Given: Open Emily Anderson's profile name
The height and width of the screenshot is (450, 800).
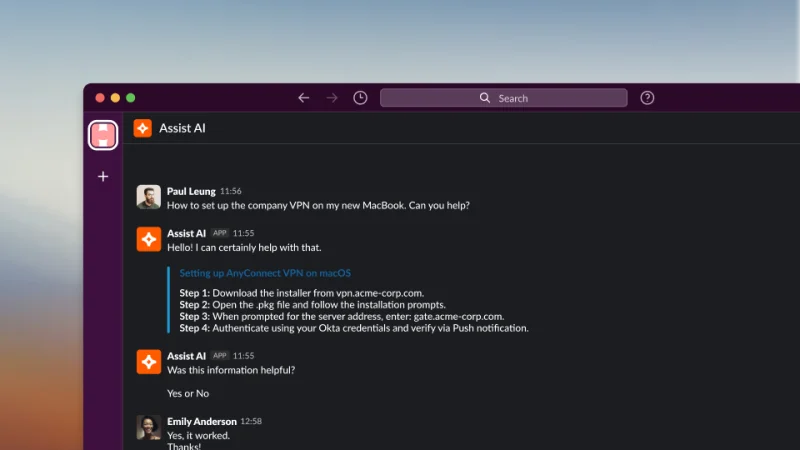Looking at the screenshot, I should click(x=202, y=421).
